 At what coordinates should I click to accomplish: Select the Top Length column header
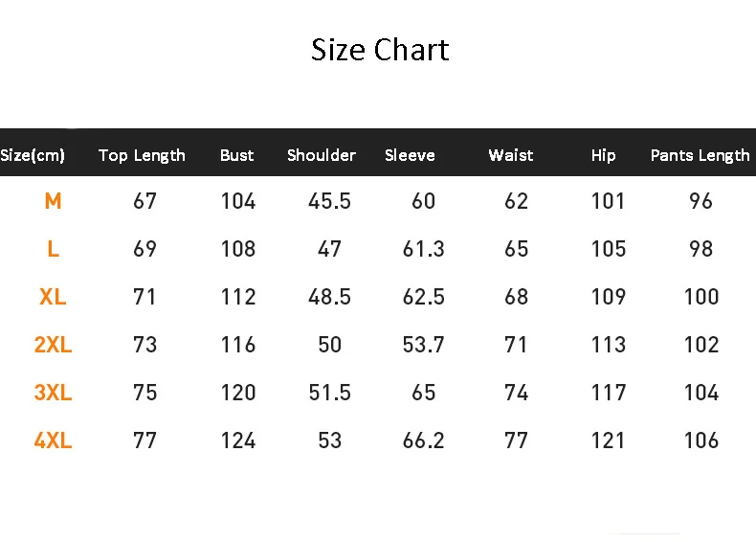click(142, 155)
